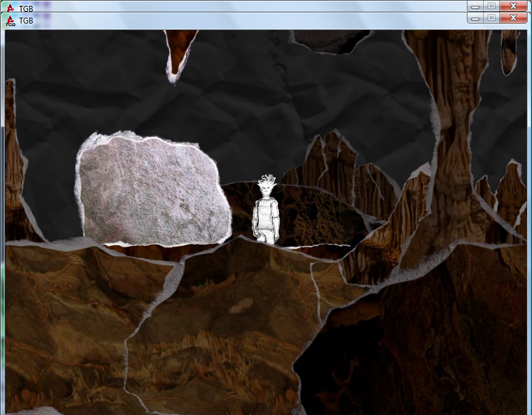This screenshot has width=532, height=415.
Task: Click the white sketched character sprite
Action: (265, 209)
